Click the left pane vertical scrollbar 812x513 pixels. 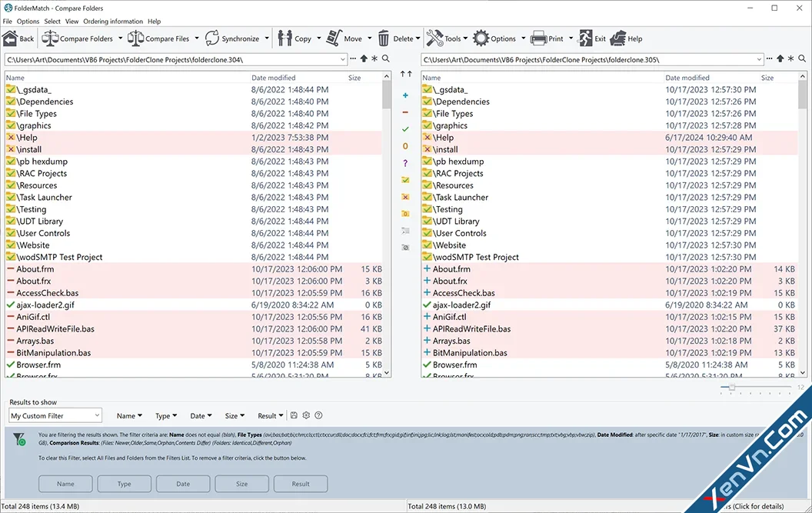click(386, 225)
